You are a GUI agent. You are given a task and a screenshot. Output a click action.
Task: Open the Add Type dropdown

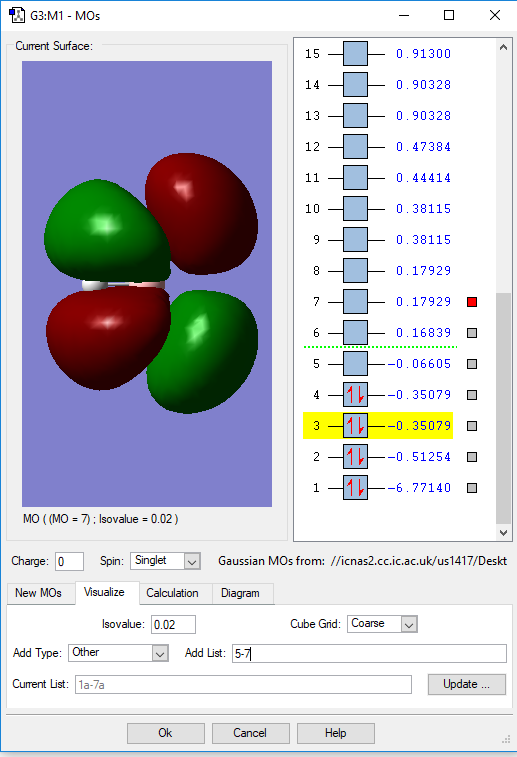pyautogui.click(x=118, y=653)
